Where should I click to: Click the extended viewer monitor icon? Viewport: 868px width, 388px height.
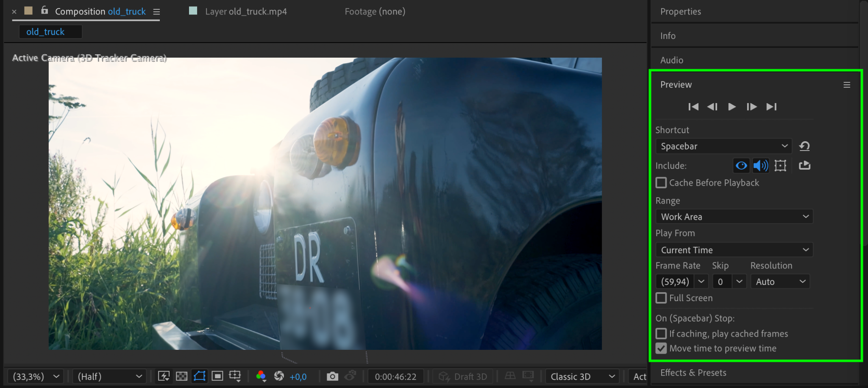point(528,376)
